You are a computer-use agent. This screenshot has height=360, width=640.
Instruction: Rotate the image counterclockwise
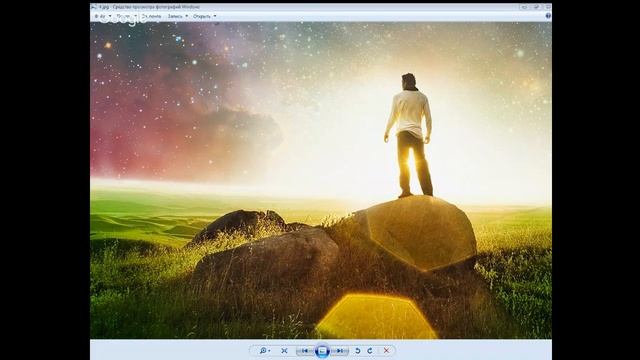pyautogui.click(x=358, y=351)
